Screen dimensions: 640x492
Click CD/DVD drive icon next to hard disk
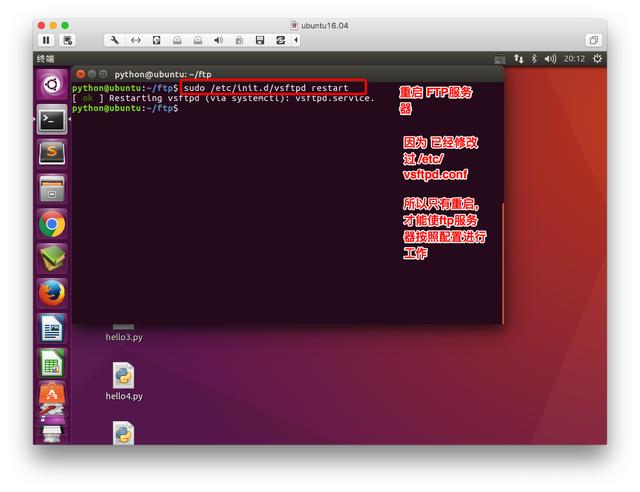point(177,40)
